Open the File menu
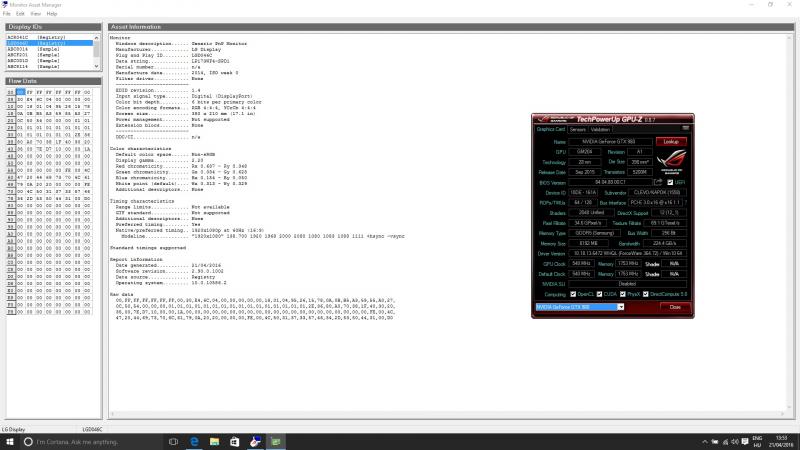Viewport: 800px width, 450px height. [x=7, y=14]
